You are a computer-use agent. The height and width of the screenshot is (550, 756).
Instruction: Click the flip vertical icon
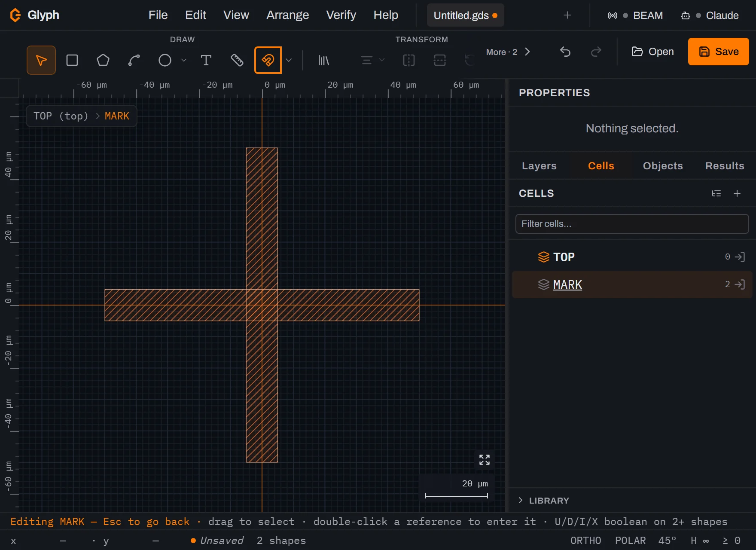point(440,60)
